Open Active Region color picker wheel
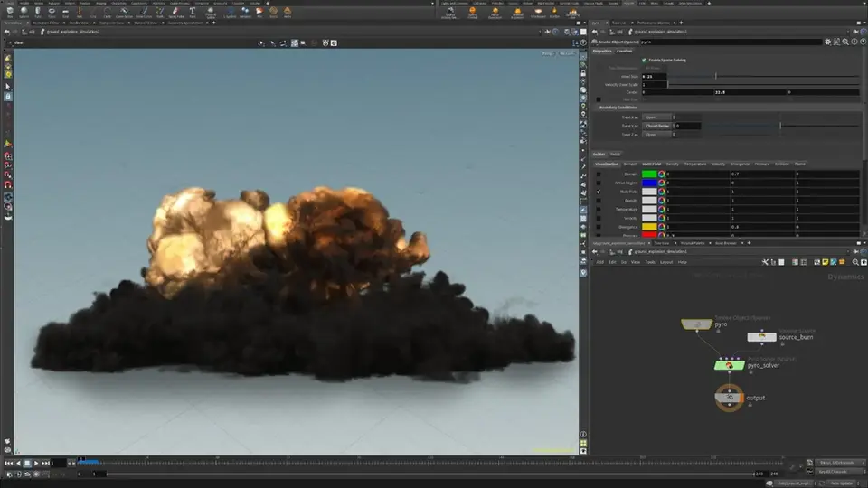 (662, 183)
